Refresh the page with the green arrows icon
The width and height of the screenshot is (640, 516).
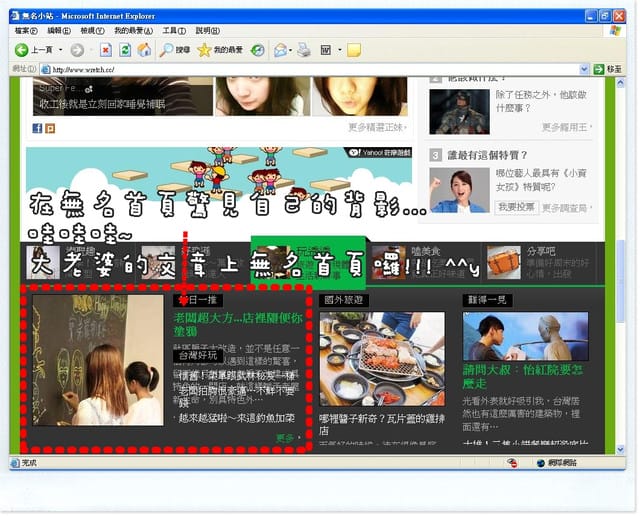click(125, 50)
